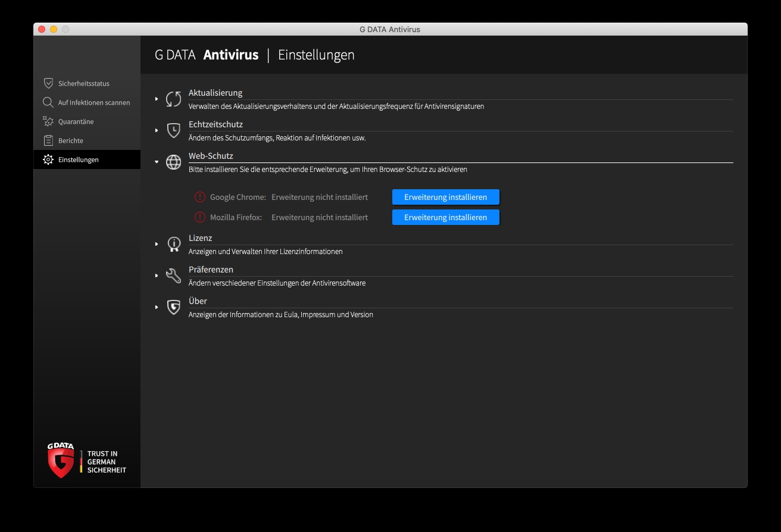Click the Aktualisierung heading

click(x=215, y=93)
